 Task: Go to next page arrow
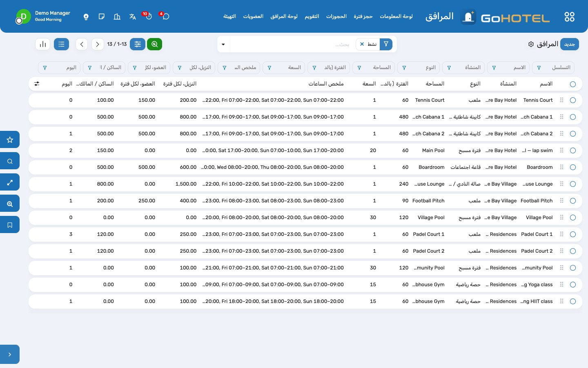click(x=98, y=44)
